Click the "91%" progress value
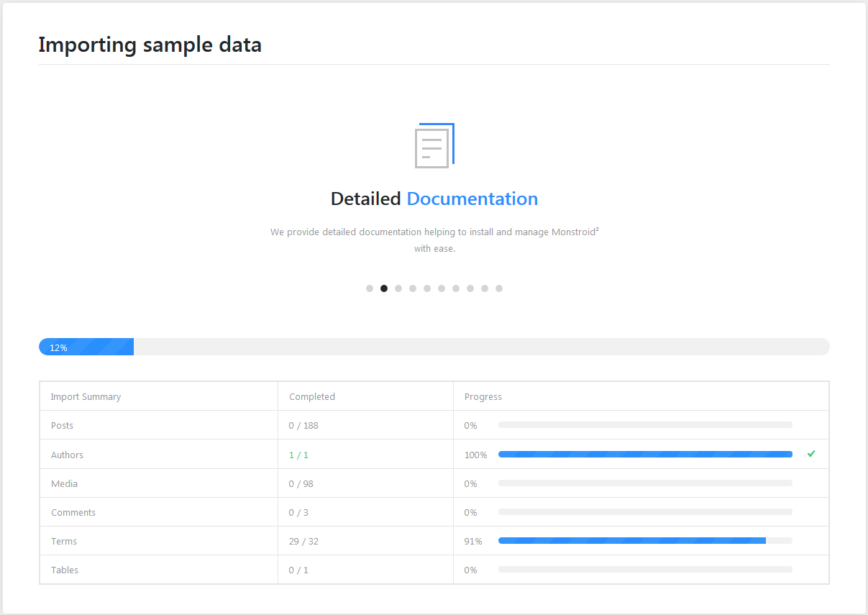The height and width of the screenshot is (615, 868). pos(473,541)
